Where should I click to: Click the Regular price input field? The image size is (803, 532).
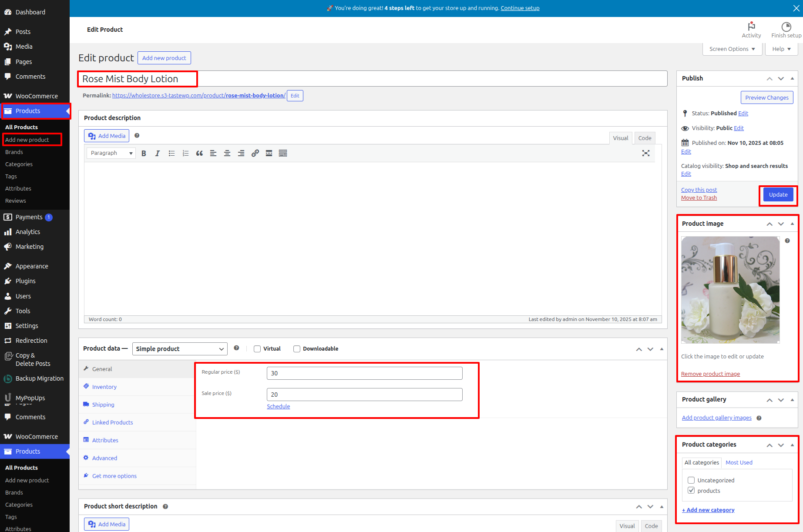point(364,373)
